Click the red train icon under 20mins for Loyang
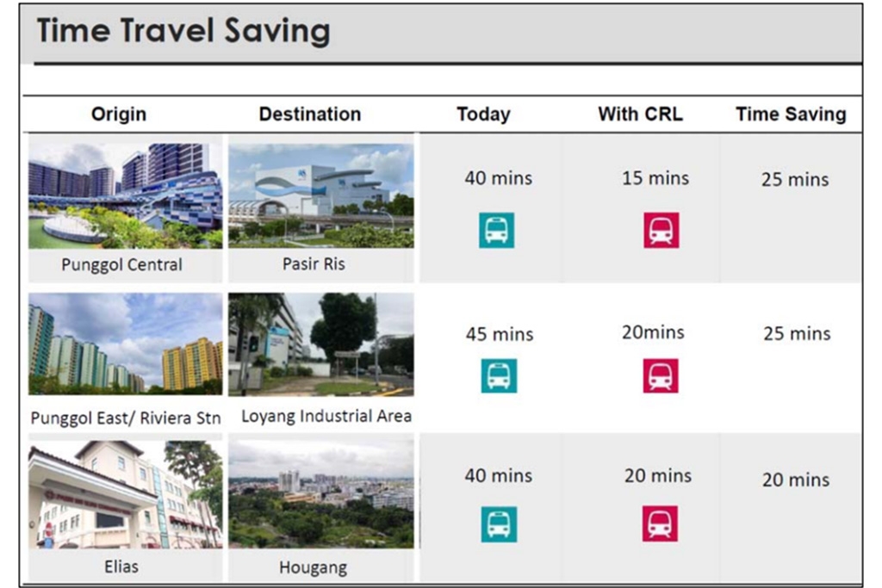 click(x=661, y=375)
